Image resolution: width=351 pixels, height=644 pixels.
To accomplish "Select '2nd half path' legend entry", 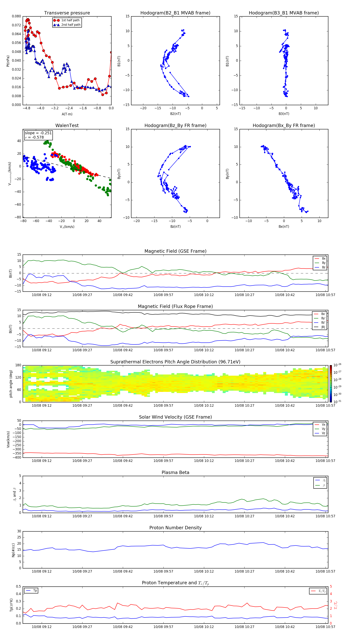I will 67,25.
